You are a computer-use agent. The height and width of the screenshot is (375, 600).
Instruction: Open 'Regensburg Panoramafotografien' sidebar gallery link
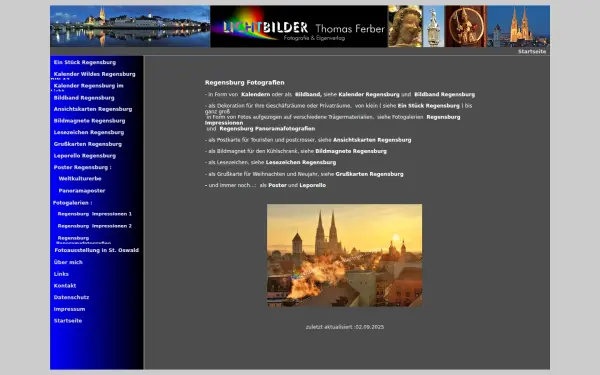click(84, 240)
